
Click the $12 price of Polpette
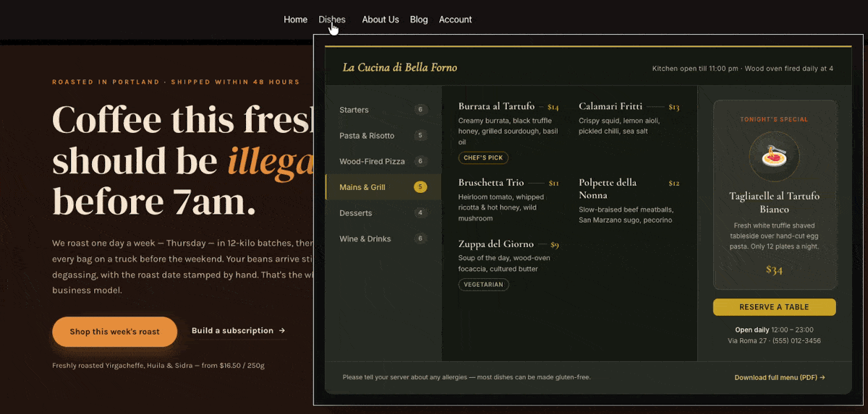pos(673,184)
